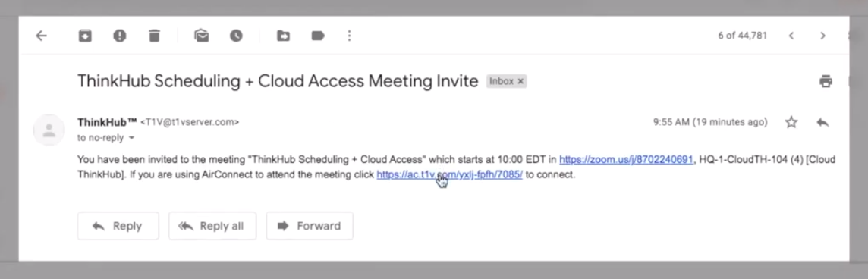Go to the newer email with left chevron
This screenshot has height=279, width=868.
click(x=791, y=36)
